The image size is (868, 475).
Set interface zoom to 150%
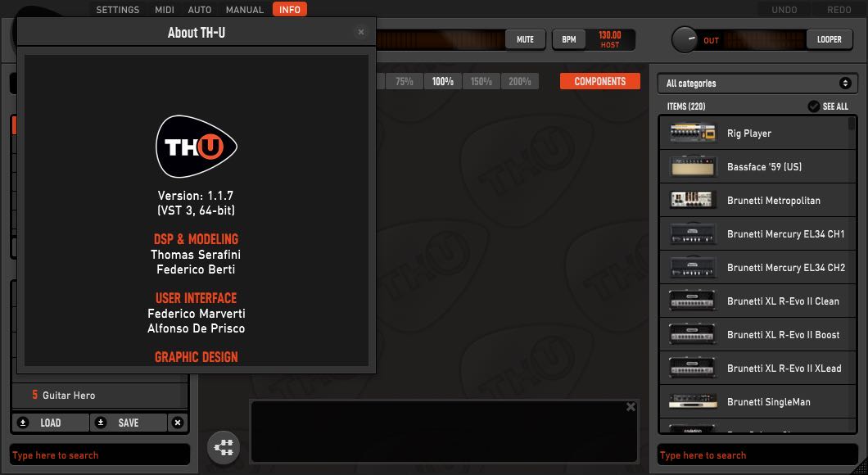[x=481, y=81]
